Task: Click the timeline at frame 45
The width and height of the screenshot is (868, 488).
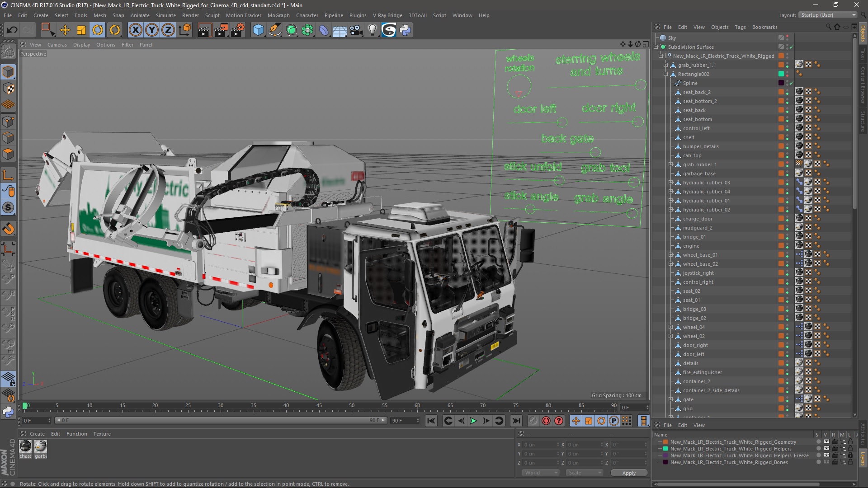Action: tap(319, 406)
